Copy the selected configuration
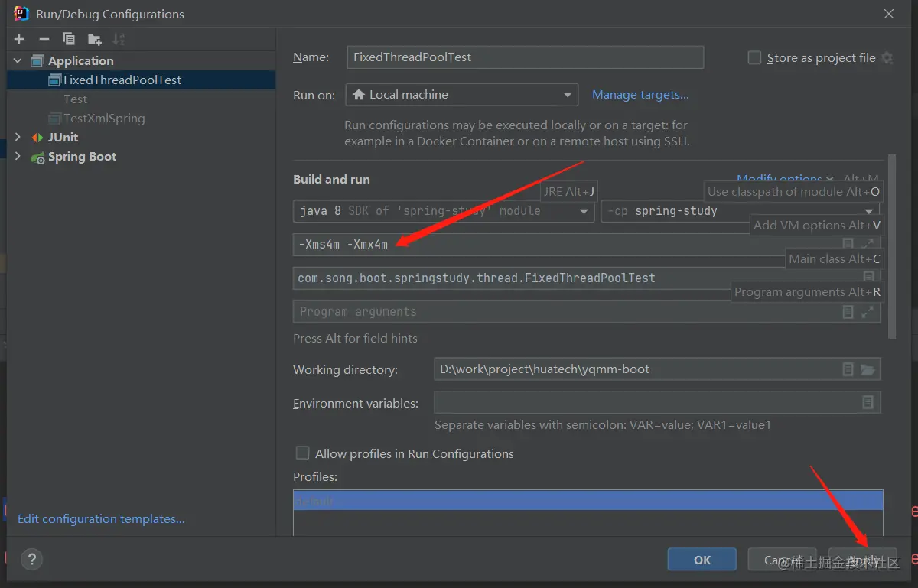The image size is (918, 588). pos(69,39)
